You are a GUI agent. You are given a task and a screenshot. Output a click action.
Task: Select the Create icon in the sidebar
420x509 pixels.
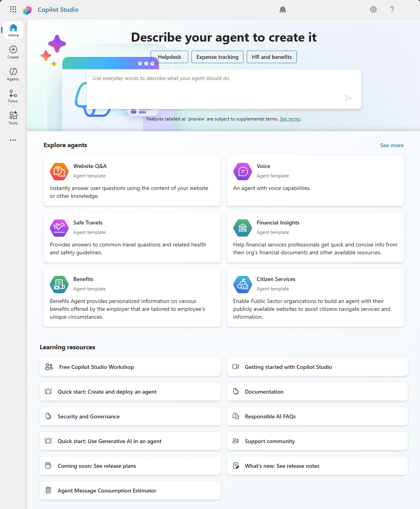(x=13, y=51)
